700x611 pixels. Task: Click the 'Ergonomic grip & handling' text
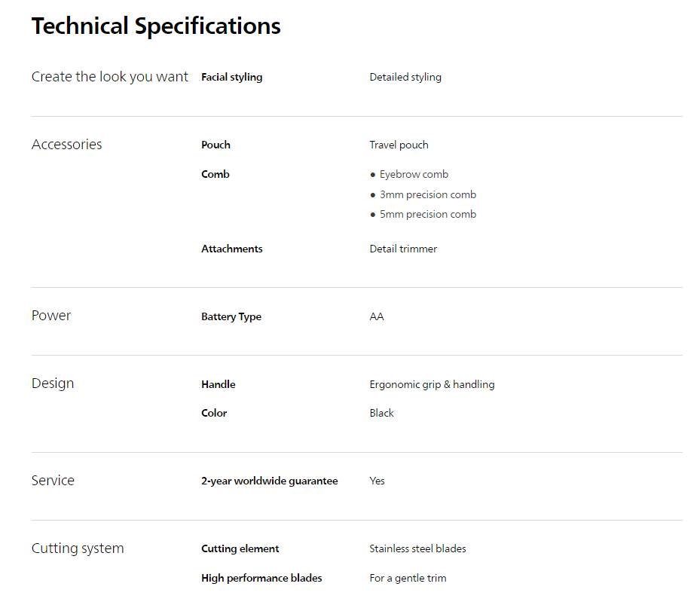[432, 384]
